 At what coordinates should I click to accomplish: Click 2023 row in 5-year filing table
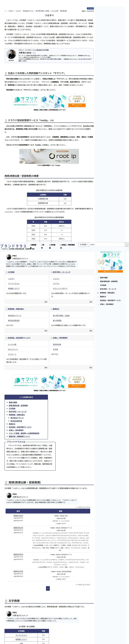[x=49, y=226]
